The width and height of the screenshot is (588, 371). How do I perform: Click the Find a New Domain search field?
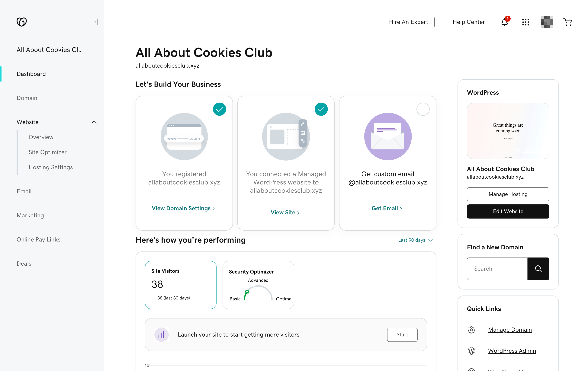click(x=497, y=269)
